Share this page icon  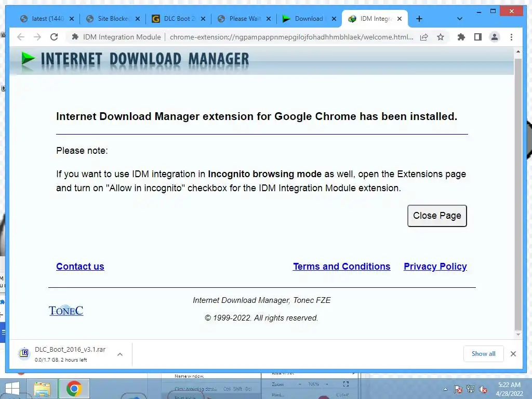[424, 37]
